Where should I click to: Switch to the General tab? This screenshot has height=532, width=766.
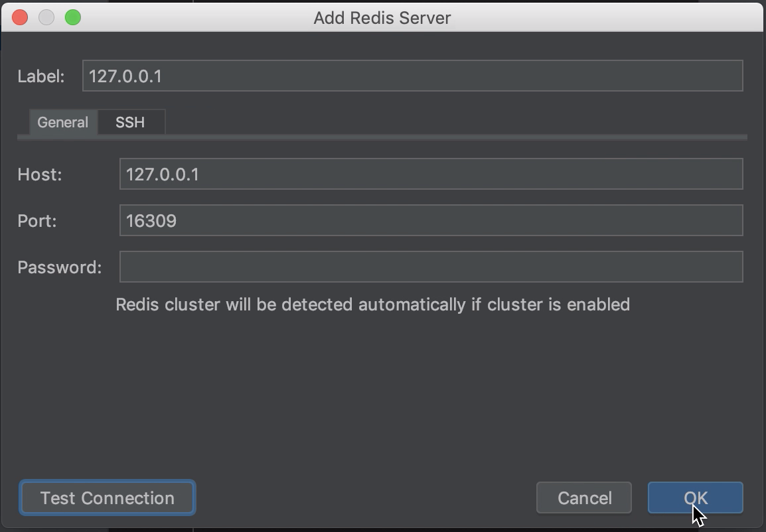(63, 122)
